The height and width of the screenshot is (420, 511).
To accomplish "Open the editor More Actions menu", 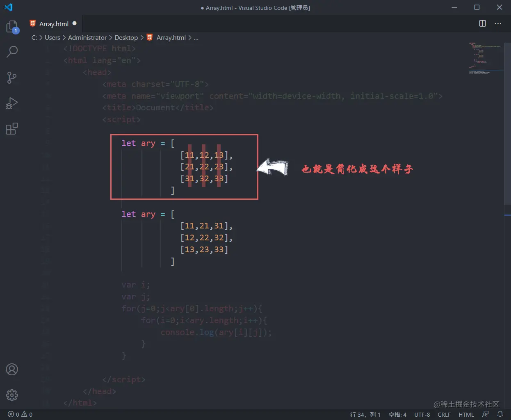I will click(x=498, y=23).
